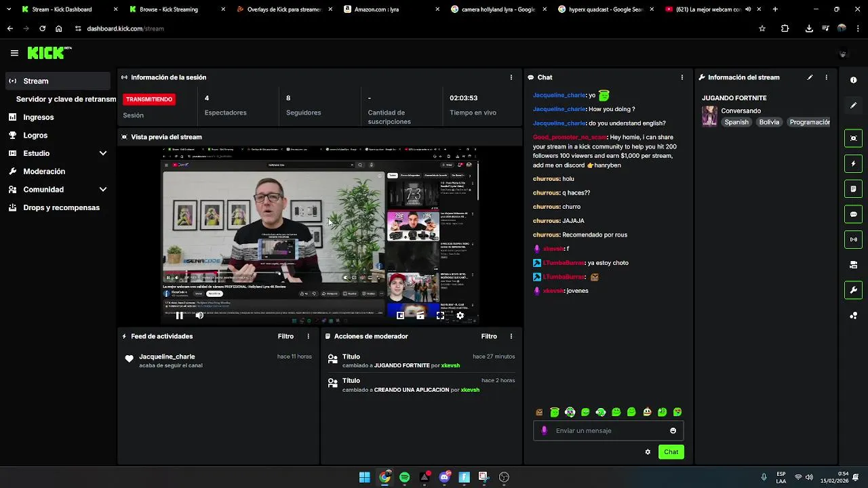Select the TRANSMITIENDO live badge
The height and width of the screenshot is (488, 868).
click(x=149, y=99)
